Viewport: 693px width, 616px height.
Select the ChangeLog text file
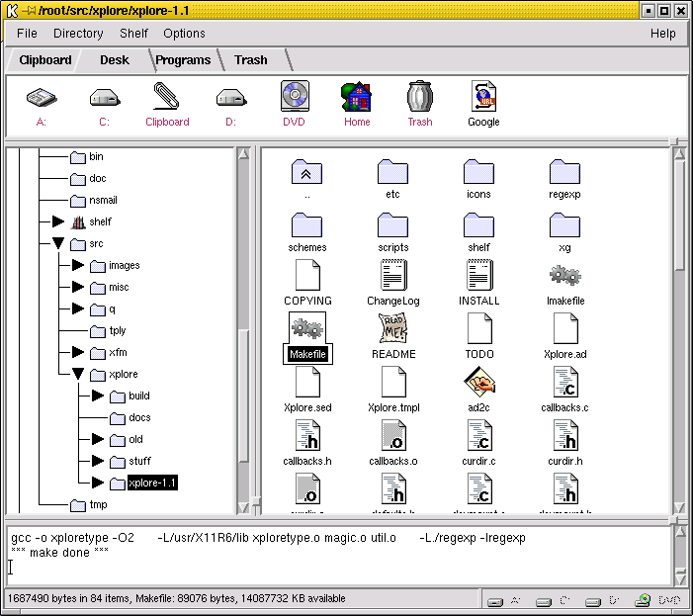click(x=393, y=275)
